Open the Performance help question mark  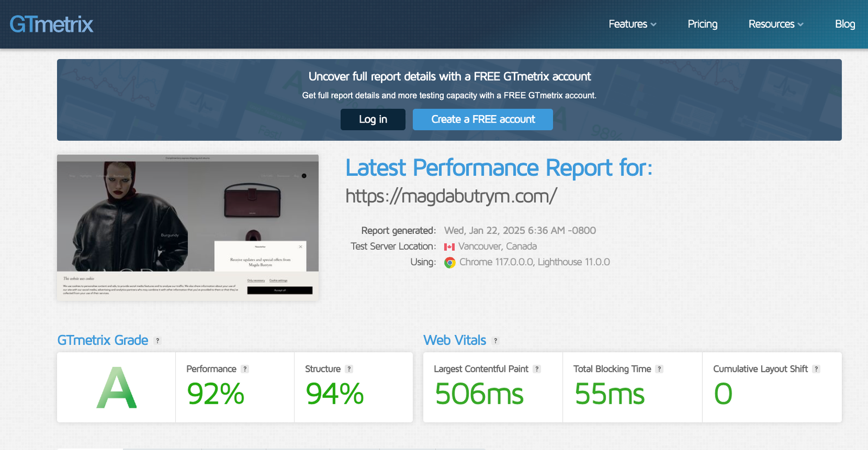[245, 369]
